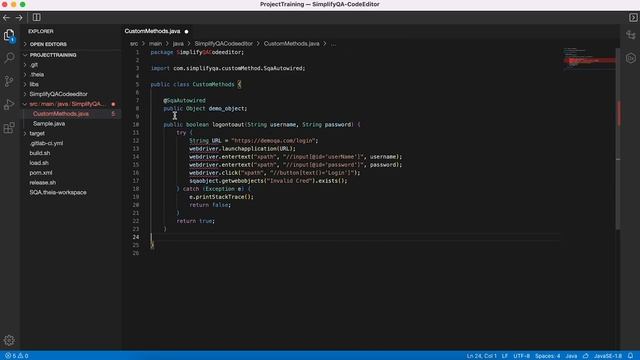640x360 pixels.
Task: Click JavaSE-1.8 in status bar
Action: pyautogui.click(x=608, y=356)
